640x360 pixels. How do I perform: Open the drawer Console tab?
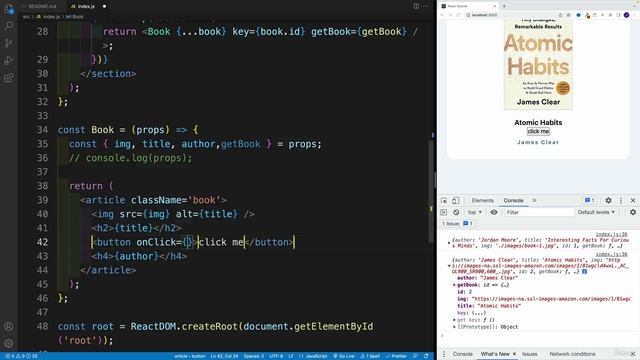click(462, 354)
